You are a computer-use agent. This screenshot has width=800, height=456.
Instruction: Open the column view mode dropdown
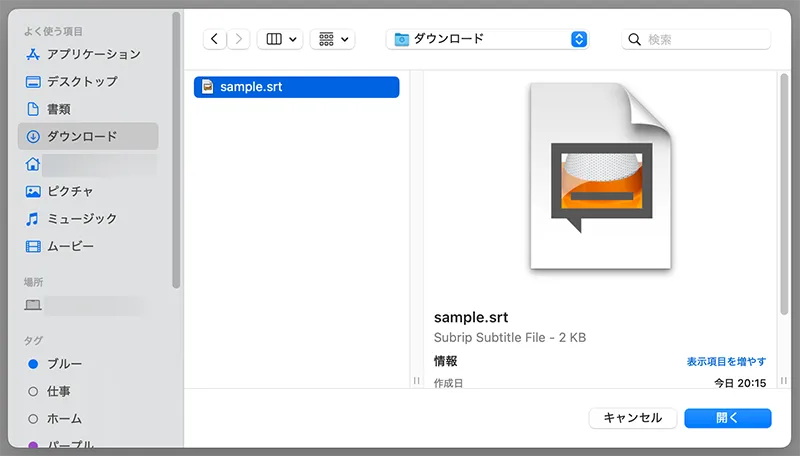coord(280,39)
